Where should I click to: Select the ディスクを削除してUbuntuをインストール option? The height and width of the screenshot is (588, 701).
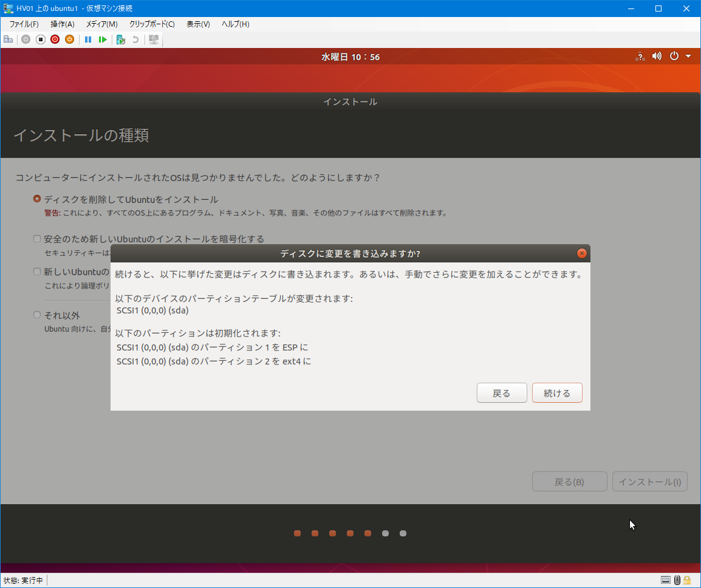[36, 199]
